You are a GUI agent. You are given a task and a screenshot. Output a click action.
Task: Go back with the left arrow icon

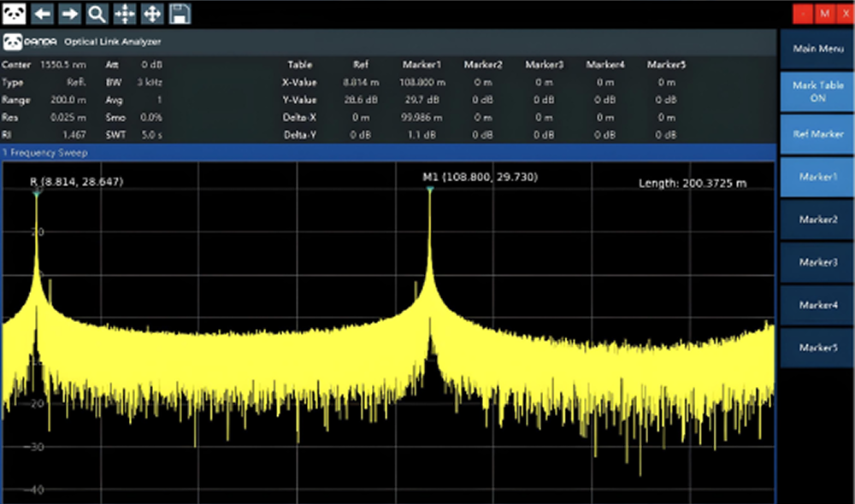click(42, 14)
